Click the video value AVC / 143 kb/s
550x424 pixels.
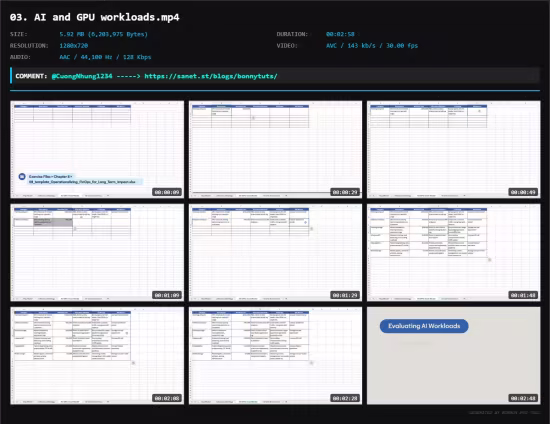point(372,46)
